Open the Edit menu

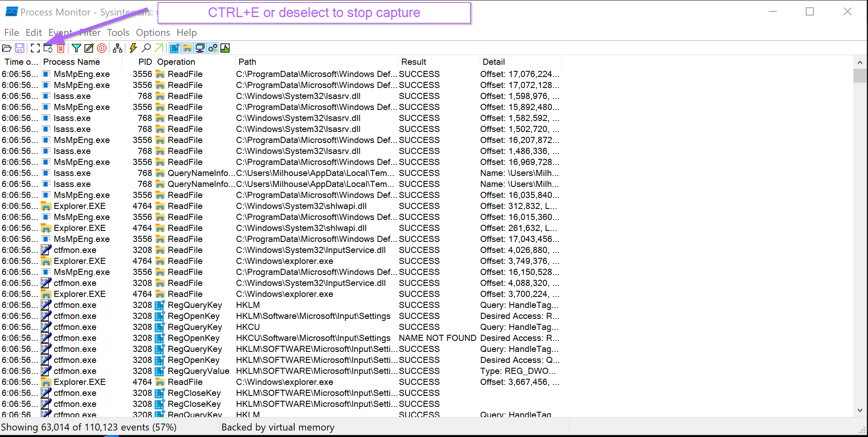[34, 33]
